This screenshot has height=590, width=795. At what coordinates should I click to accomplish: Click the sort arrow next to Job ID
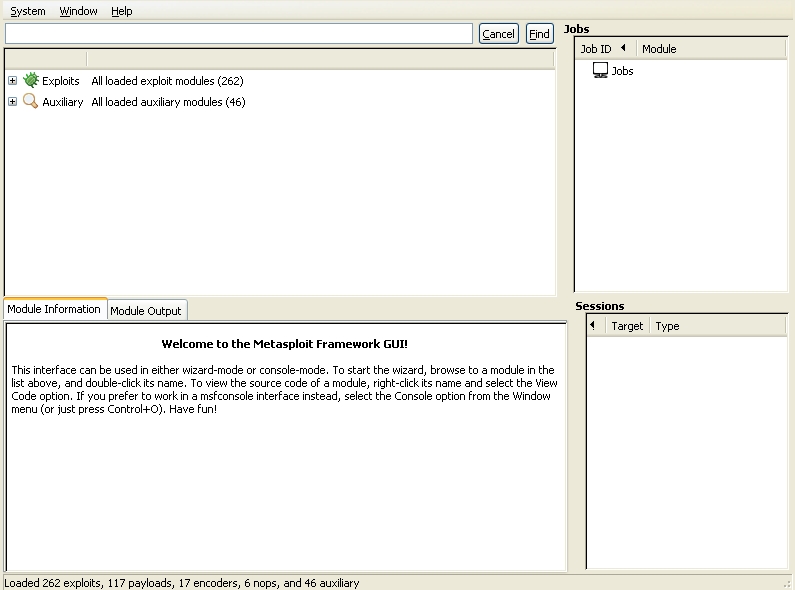623,48
